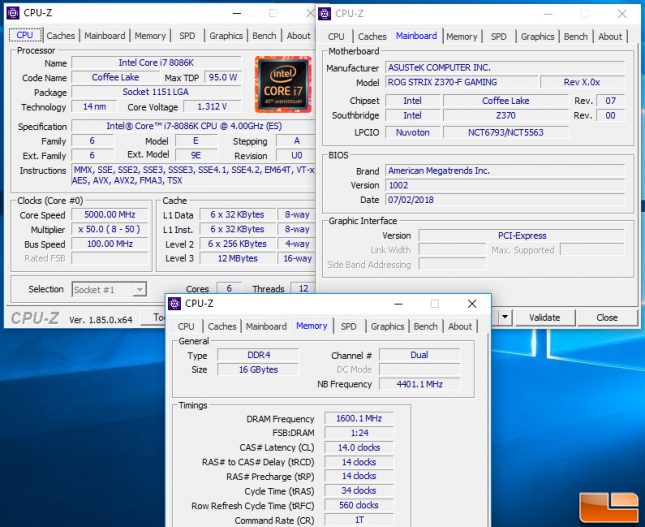The width and height of the screenshot is (645, 527).
Task: Click the memory Type value DDR4
Action: [258, 355]
